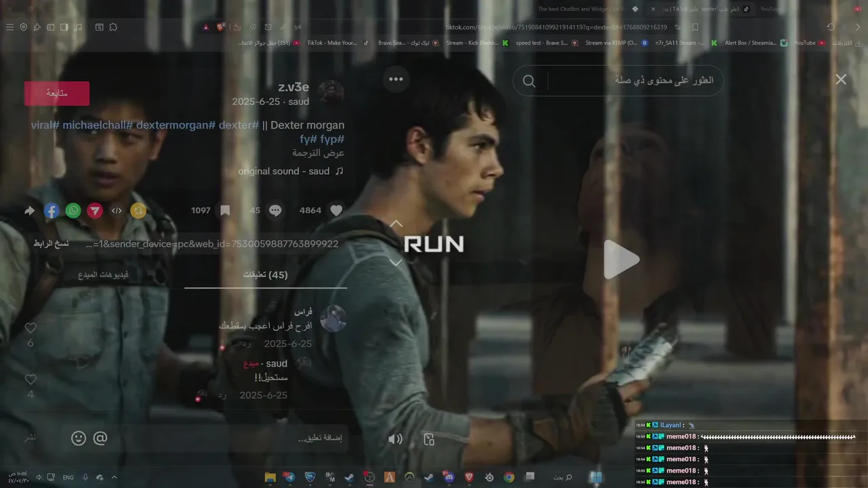Screen dimensions: 868x488
Task: Open Brave browser from the taskbar
Action: pos(469,477)
